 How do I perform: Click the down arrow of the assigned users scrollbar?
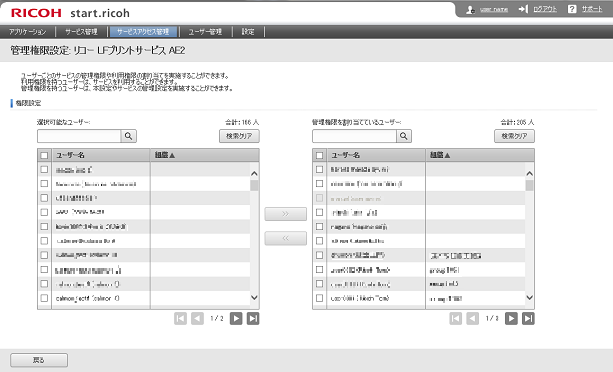point(529,298)
